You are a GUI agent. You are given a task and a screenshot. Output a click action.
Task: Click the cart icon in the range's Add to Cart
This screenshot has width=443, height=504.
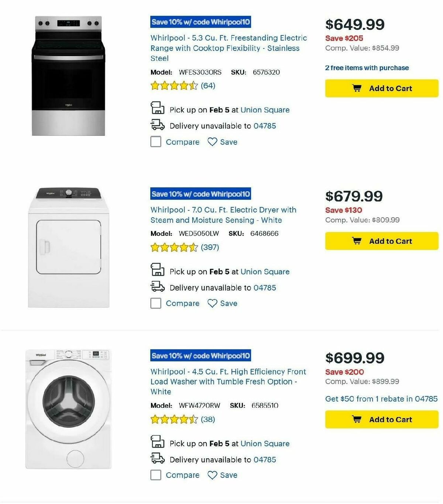pos(357,88)
